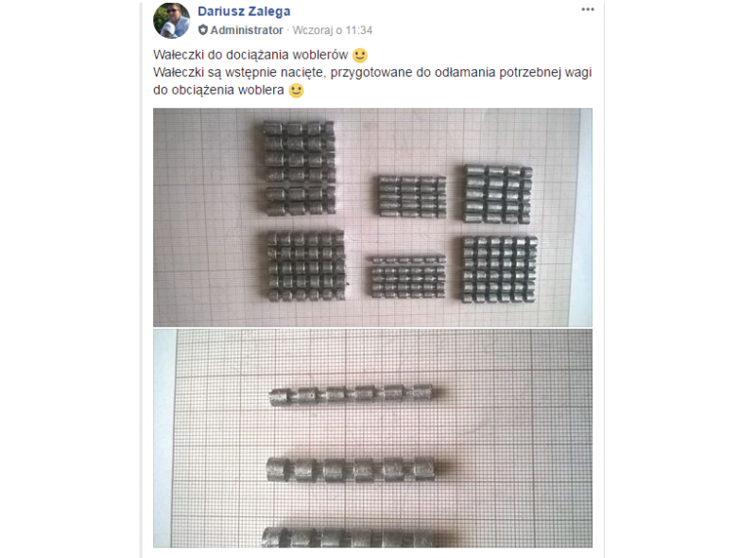Open the Wczoraj o 11:34 timestamp

tap(333, 30)
